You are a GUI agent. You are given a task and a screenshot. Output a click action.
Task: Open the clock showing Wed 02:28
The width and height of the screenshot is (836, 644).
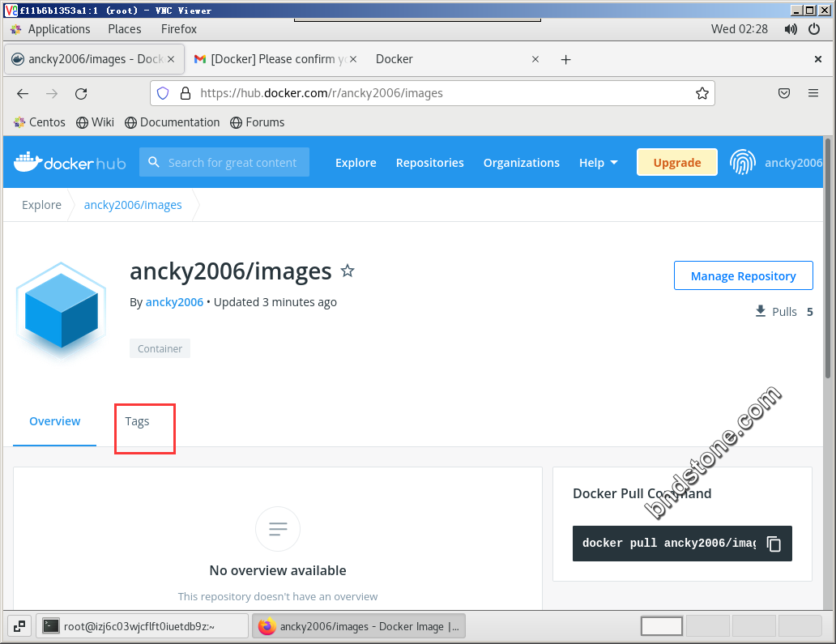pos(740,29)
